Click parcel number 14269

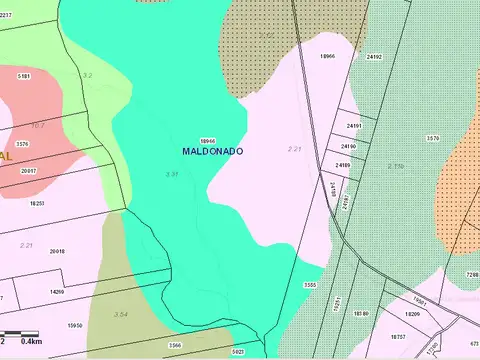pos(57,292)
